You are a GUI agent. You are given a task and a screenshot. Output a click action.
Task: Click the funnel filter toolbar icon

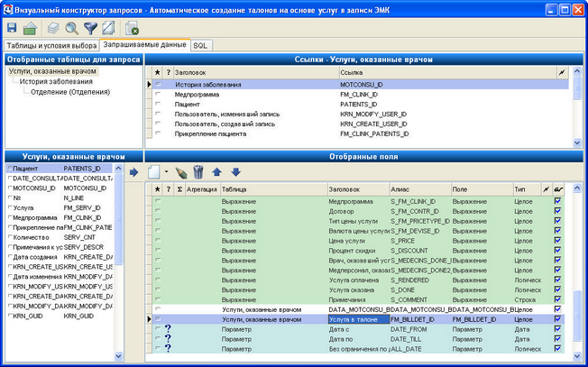[90, 28]
